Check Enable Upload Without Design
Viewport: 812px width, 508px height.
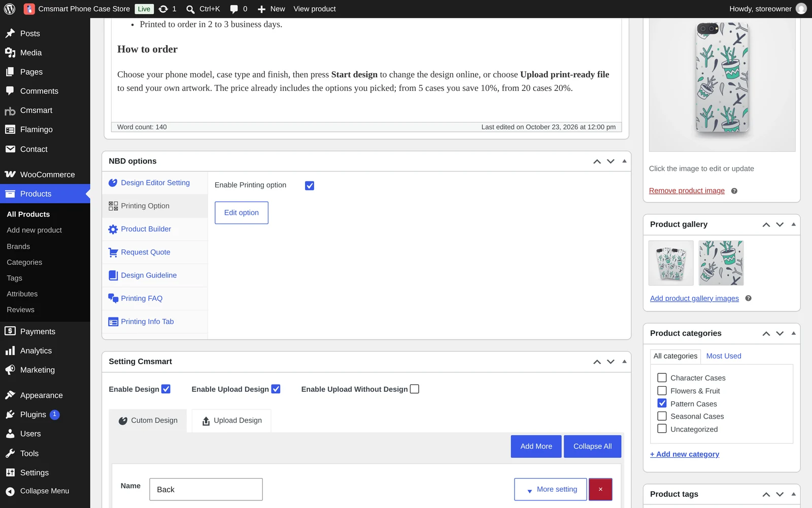click(x=415, y=389)
